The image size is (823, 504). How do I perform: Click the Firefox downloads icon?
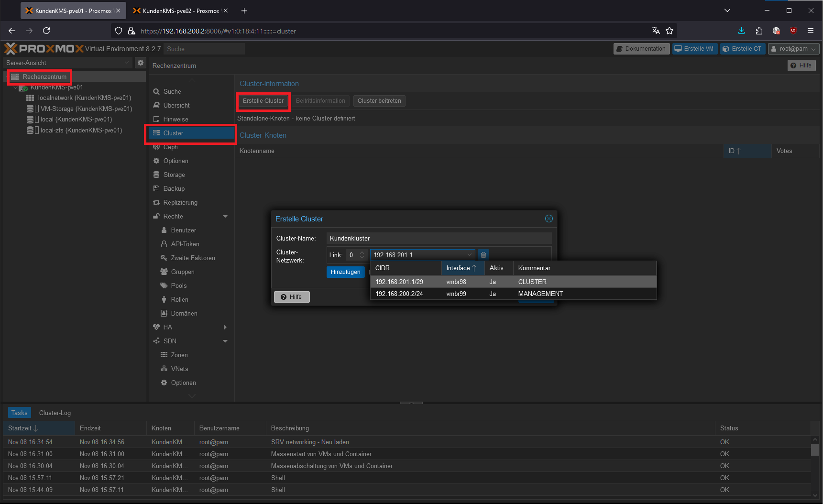(741, 31)
